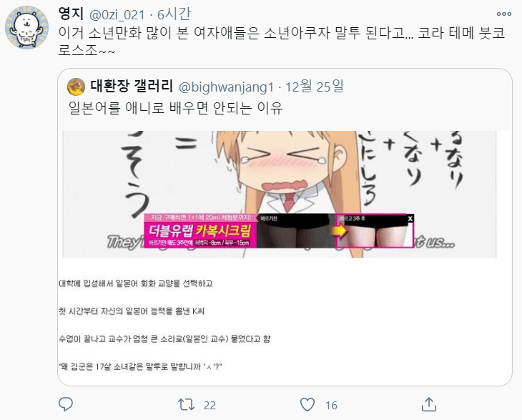The width and height of the screenshot is (522, 420).
Task: Click the yellow arrow in ad
Action: click(339, 230)
